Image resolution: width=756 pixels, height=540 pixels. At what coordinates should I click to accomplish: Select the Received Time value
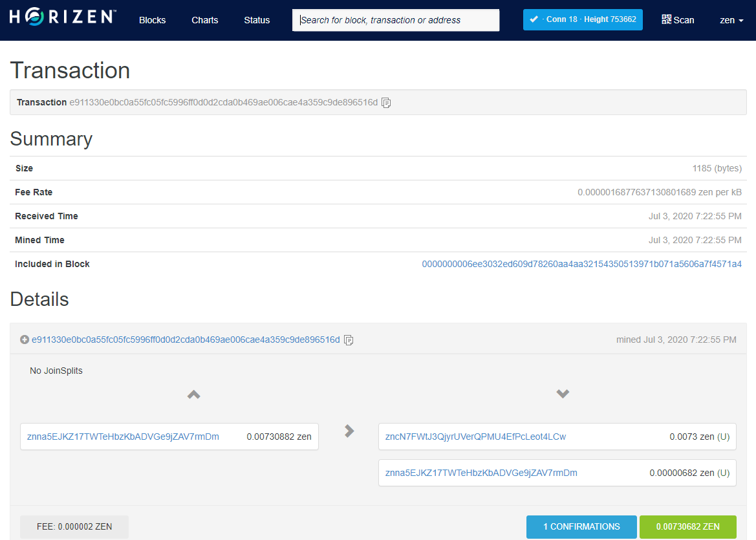(x=695, y=216)
